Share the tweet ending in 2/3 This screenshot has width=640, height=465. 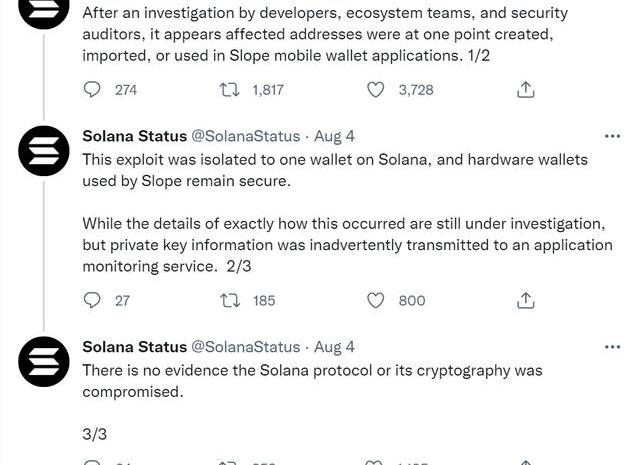(x=526, y=300)
